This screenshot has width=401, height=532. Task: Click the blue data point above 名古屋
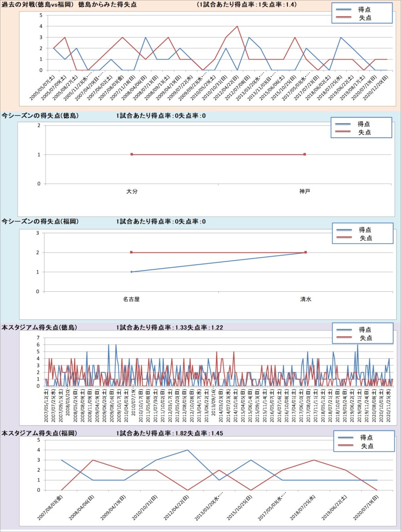[x=132, y=272]
